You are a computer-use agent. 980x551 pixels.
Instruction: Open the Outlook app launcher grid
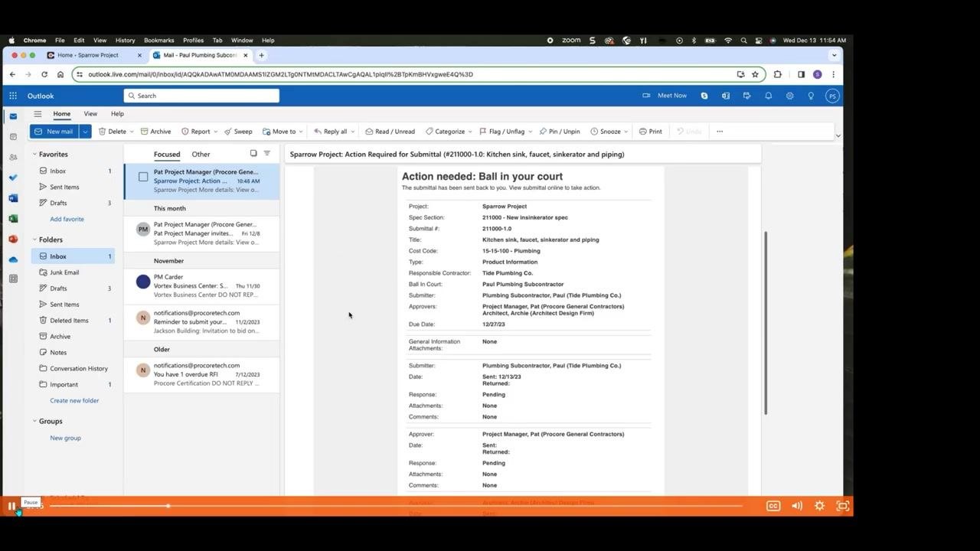tap(13, 96)
